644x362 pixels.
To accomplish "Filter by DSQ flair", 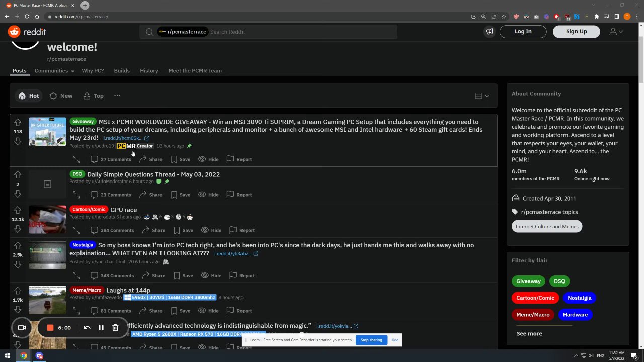I will (x=559, y=281).
